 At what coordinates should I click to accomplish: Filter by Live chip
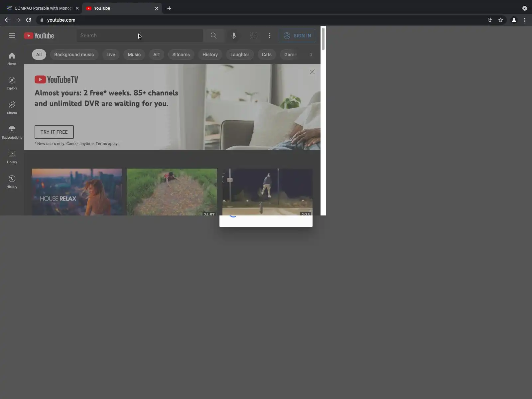111,55
